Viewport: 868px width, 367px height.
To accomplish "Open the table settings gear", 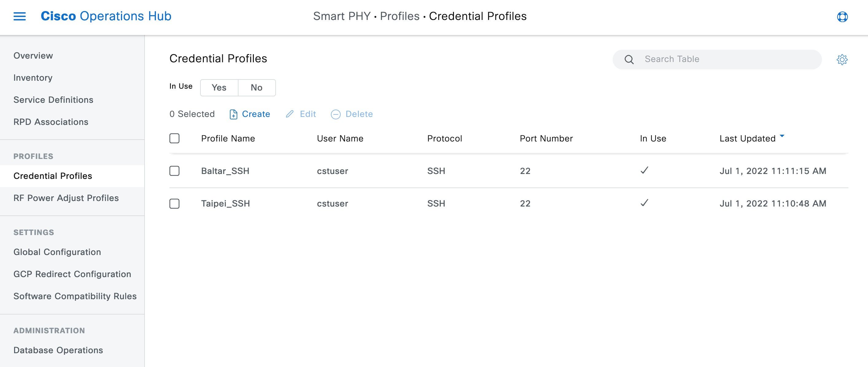I will point(843,60).
